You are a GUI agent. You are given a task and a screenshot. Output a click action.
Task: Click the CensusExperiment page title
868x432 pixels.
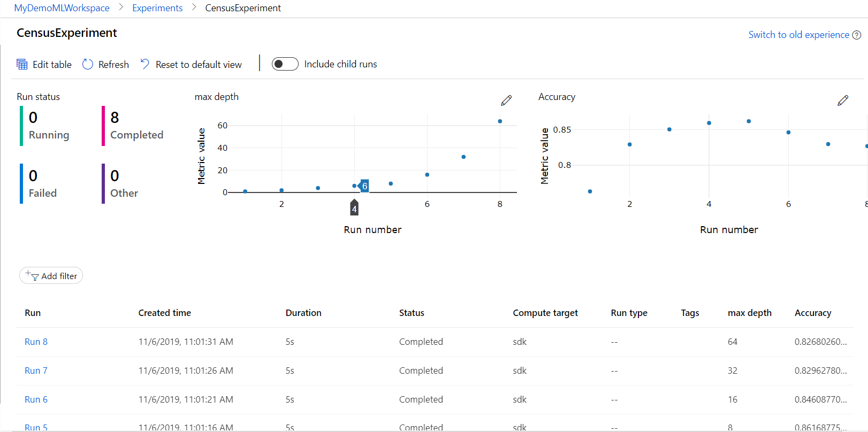click(x=67, y=33)
